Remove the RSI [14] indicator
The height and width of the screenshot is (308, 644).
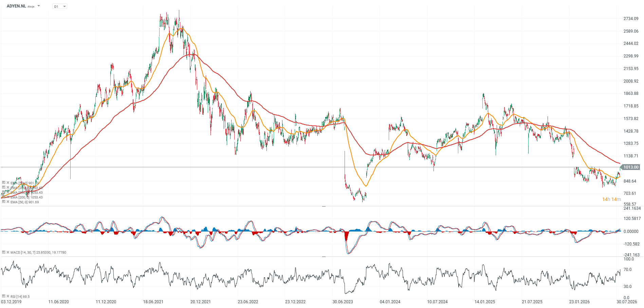tap(8, 296)
